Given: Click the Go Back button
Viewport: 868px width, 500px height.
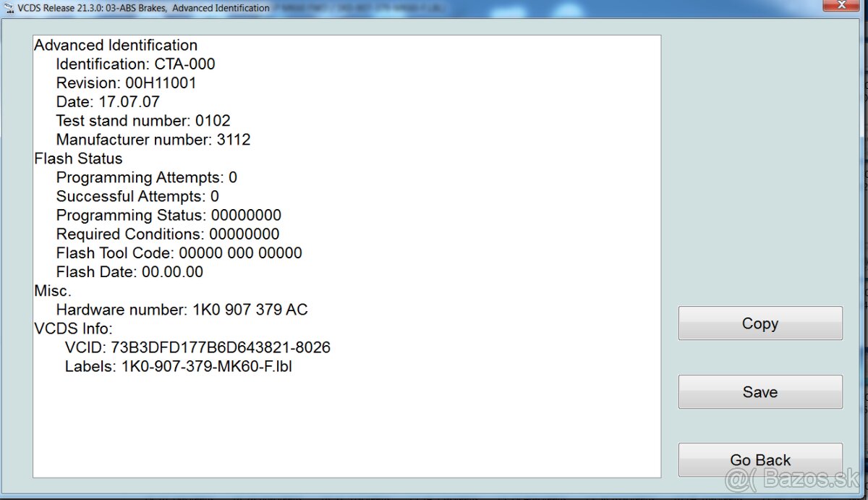Looking at the screenshot, I should [x=760, y=459].
